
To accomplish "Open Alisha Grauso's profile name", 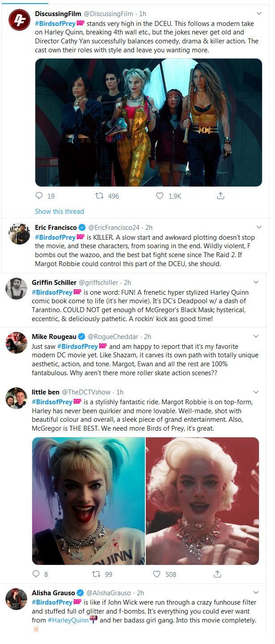I will pos(54,593).
